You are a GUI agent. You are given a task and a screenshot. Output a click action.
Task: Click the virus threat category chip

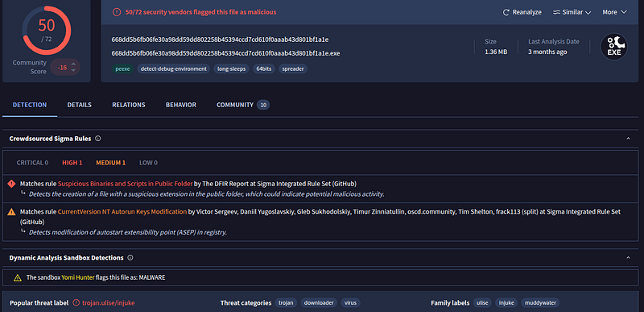(x=350, y=303)
